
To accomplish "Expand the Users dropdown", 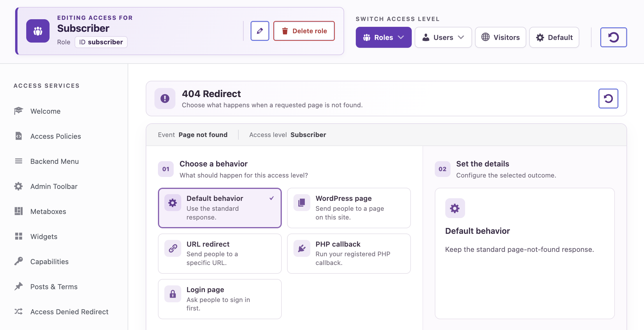I will pos(443,37).
